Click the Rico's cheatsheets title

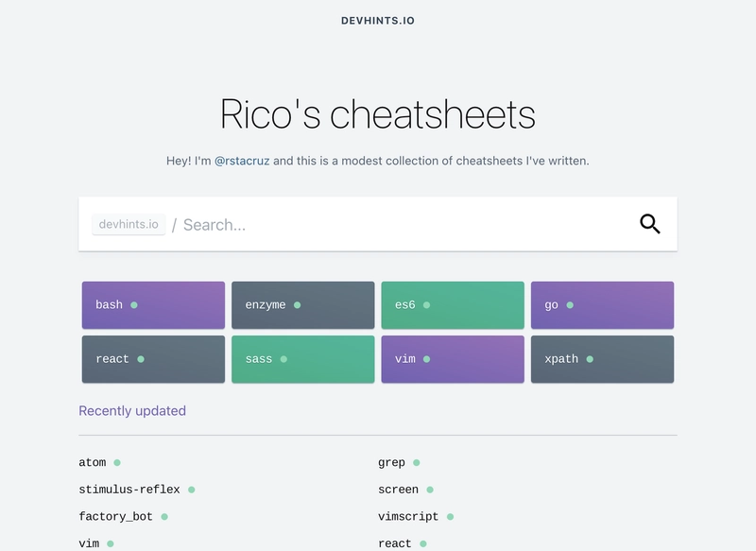pyautogui.click(x=378, y=113)
